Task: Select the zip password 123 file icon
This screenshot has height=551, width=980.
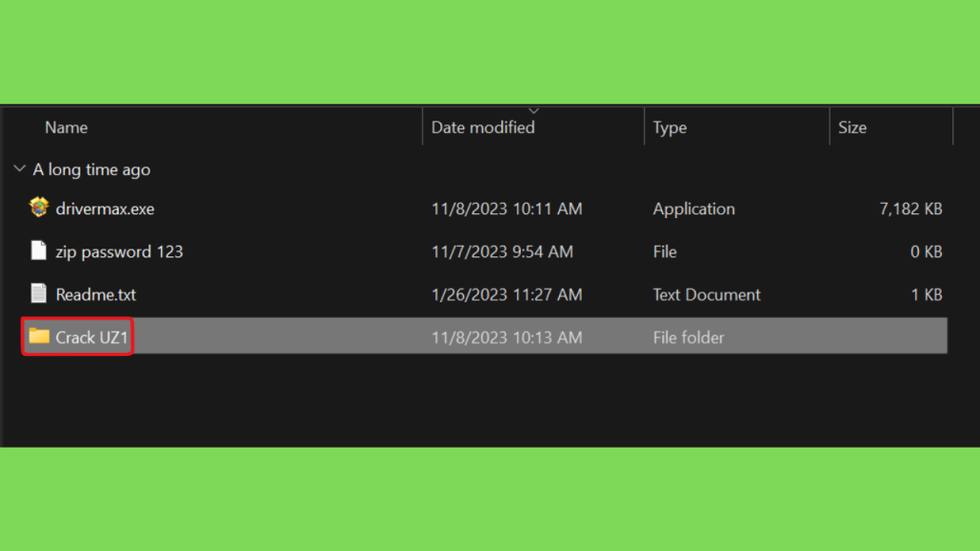Action: [x=38, y=251]
